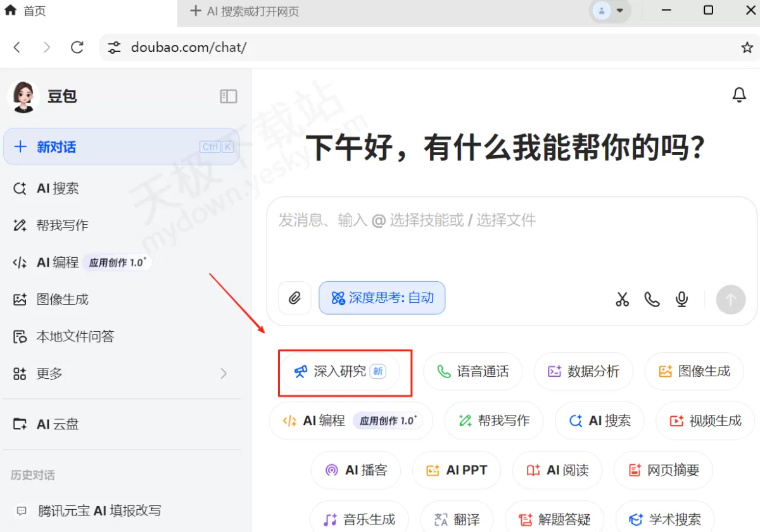Open browser profile avatar menu
760x532 pixels.
coord(609,11)
